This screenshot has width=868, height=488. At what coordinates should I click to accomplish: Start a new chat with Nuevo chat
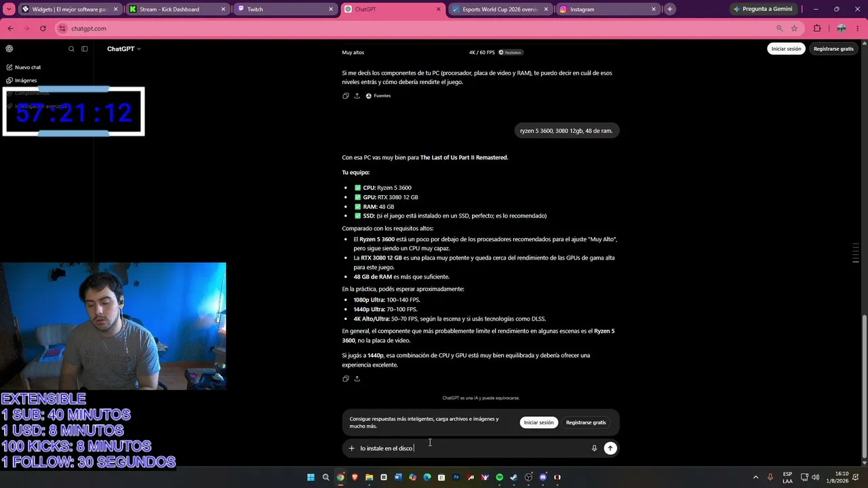[x=24, y=68]
